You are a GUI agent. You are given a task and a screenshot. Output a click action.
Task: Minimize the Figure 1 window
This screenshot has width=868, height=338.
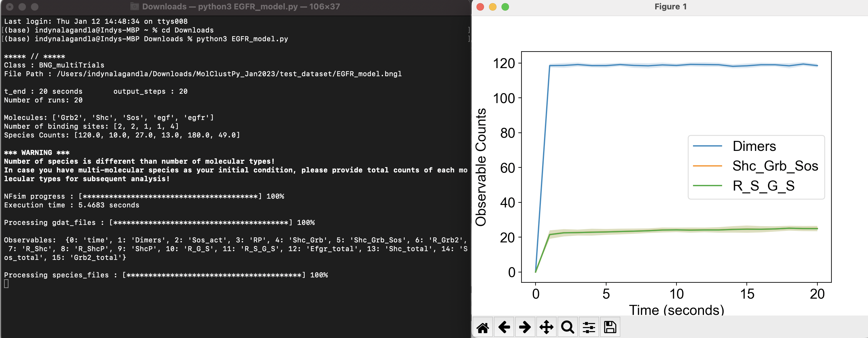tap(493, 7)
